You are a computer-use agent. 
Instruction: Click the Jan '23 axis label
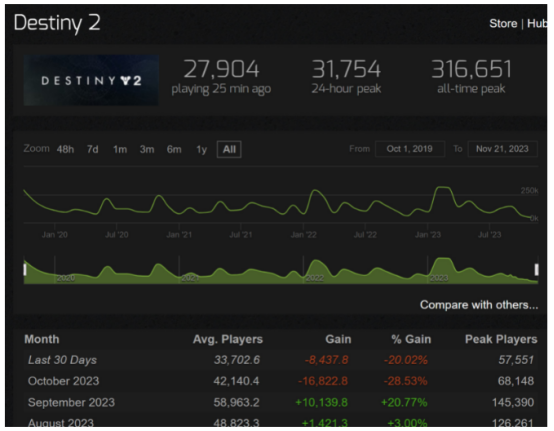(428, 235)
